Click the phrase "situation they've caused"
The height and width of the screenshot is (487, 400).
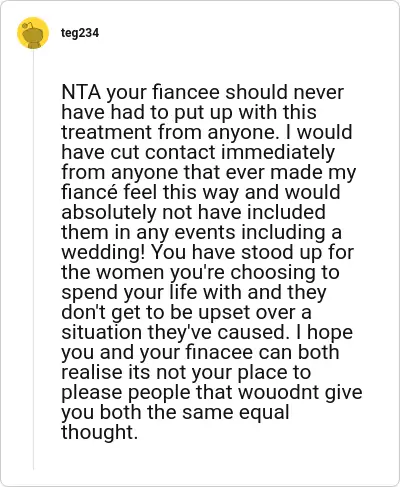tap(175, 333)
